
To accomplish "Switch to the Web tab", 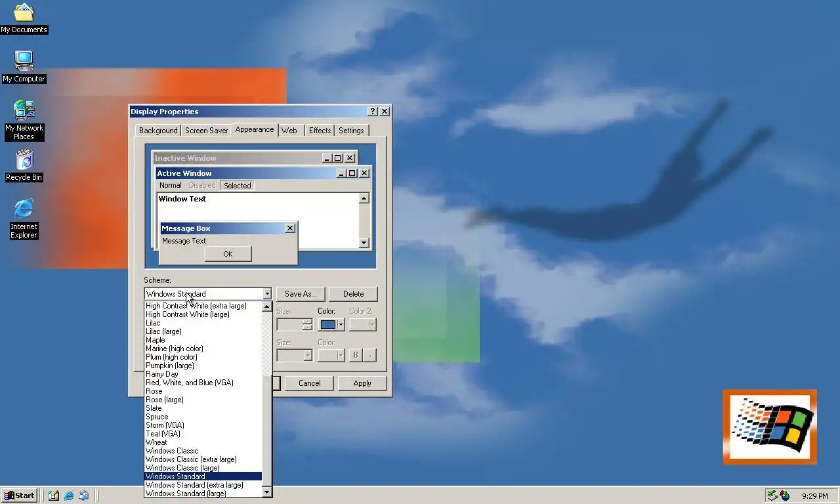I will [289, 131].
